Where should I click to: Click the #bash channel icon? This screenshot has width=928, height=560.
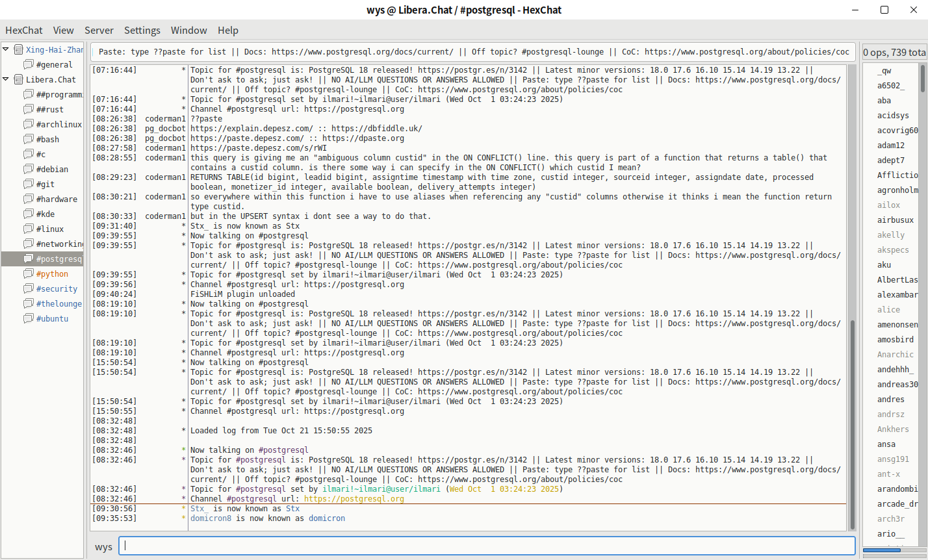pyautogui.click(x=29, y=139)
